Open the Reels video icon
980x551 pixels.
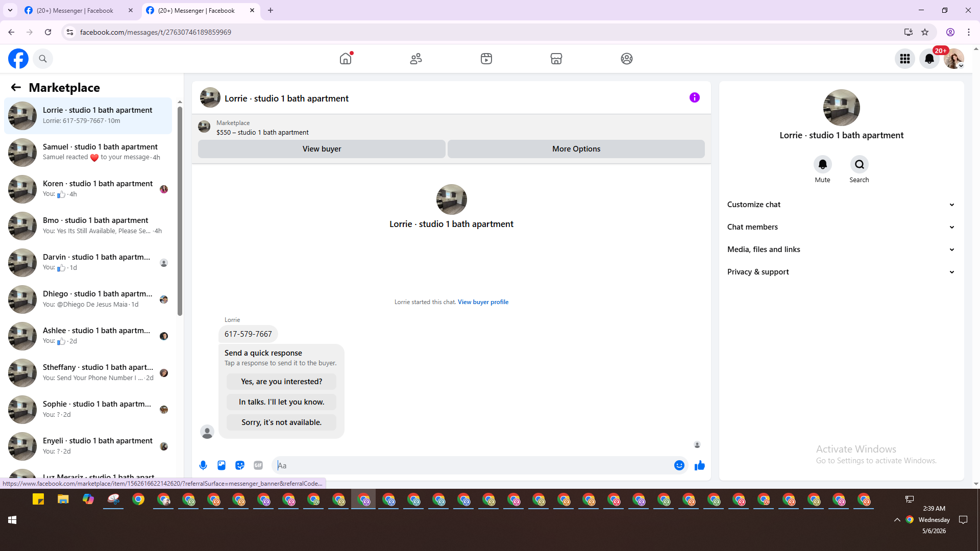(x=486, y=59)
